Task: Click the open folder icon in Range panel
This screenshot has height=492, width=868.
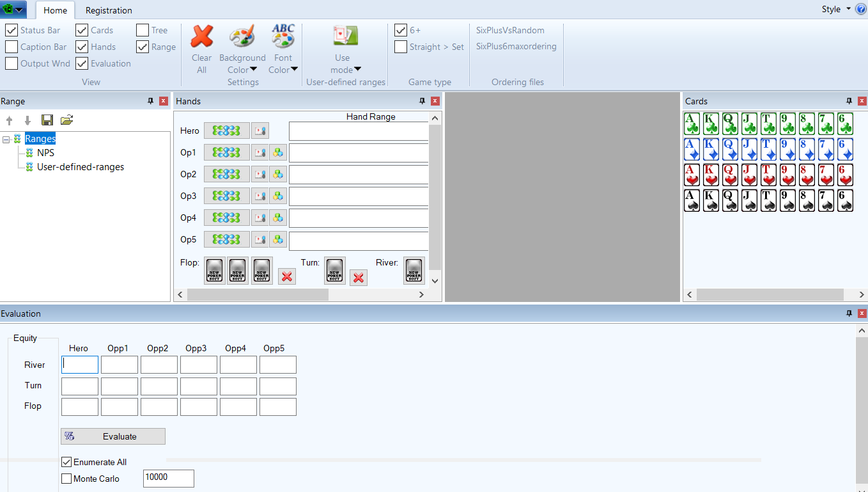Action: coord(66,120)
